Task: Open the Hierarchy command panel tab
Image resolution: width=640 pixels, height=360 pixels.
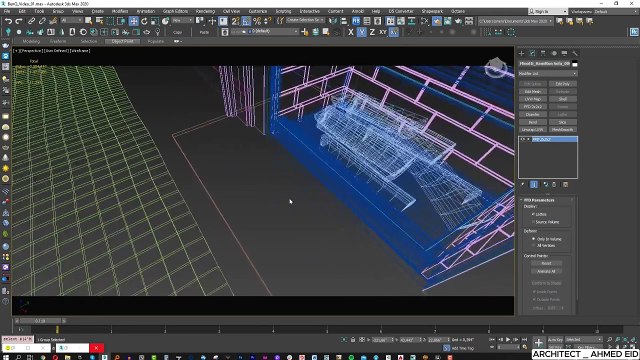Action: coord(543,53)
